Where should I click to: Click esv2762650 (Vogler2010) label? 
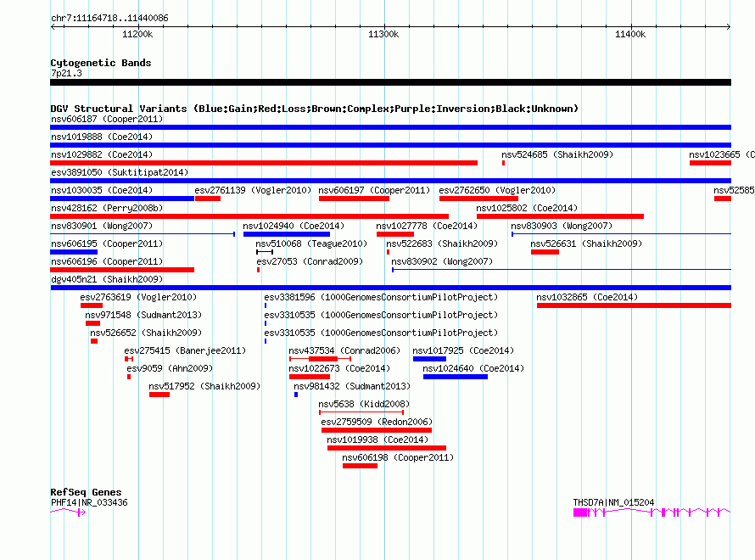click(x=497, y=190)
